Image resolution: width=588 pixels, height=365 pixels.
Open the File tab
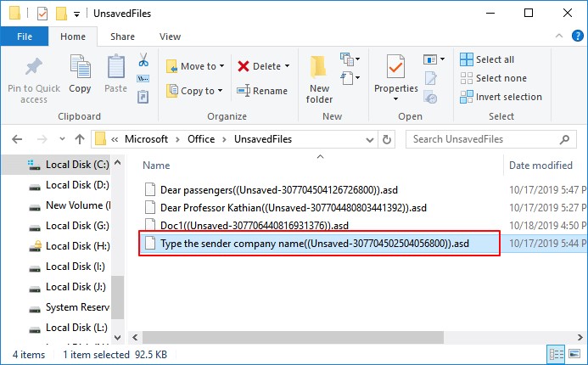(25, 36)
